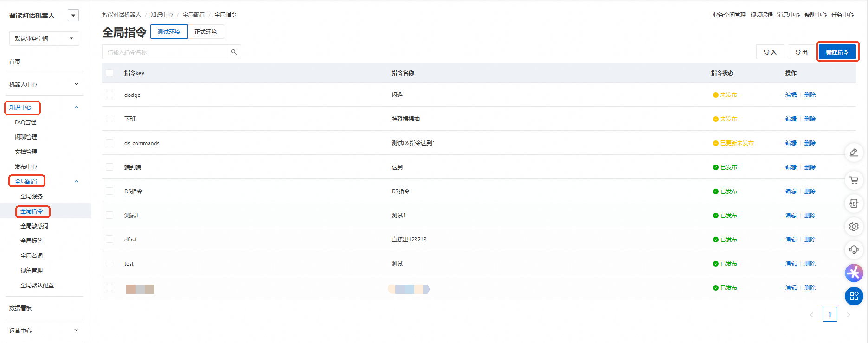Open the 默认业务空间 workspace dropdown

[x=44, y=38]
